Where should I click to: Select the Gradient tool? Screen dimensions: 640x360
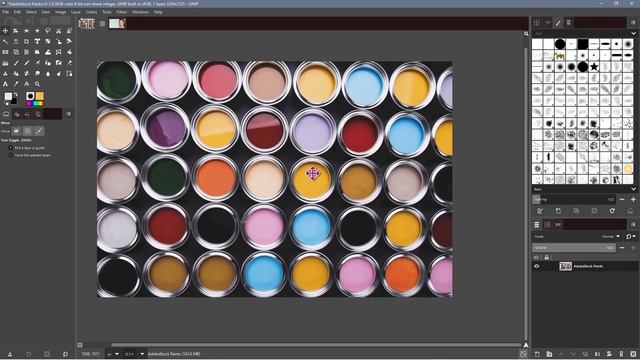point(5,63)
